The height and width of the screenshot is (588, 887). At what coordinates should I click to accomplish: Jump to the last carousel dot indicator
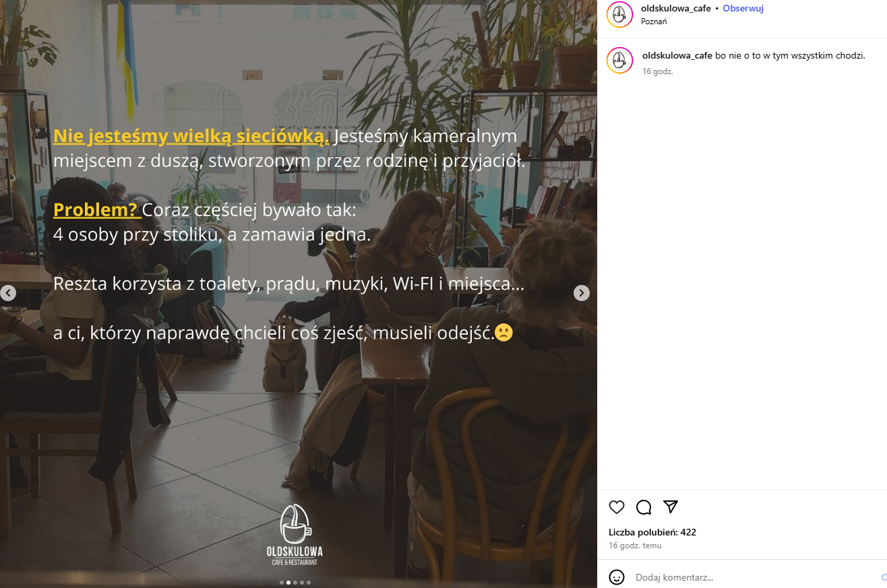tap(309, 583)
